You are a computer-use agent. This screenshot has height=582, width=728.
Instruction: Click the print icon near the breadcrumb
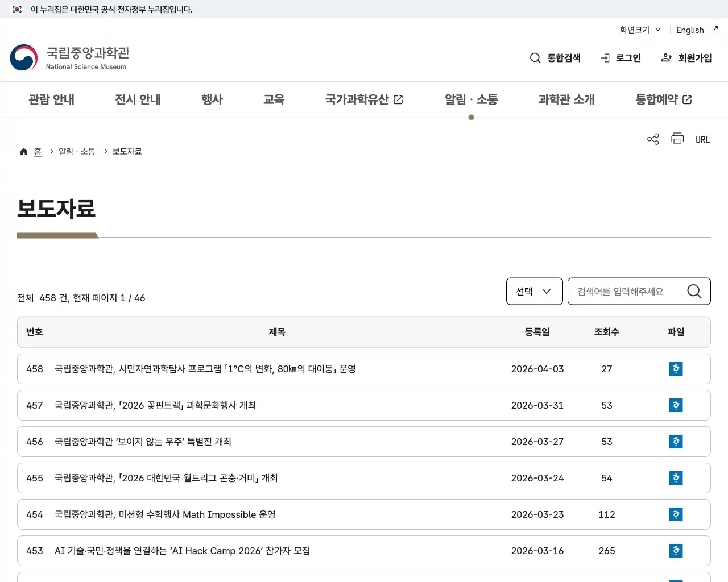pyautogui.click(x=677, y=139)
